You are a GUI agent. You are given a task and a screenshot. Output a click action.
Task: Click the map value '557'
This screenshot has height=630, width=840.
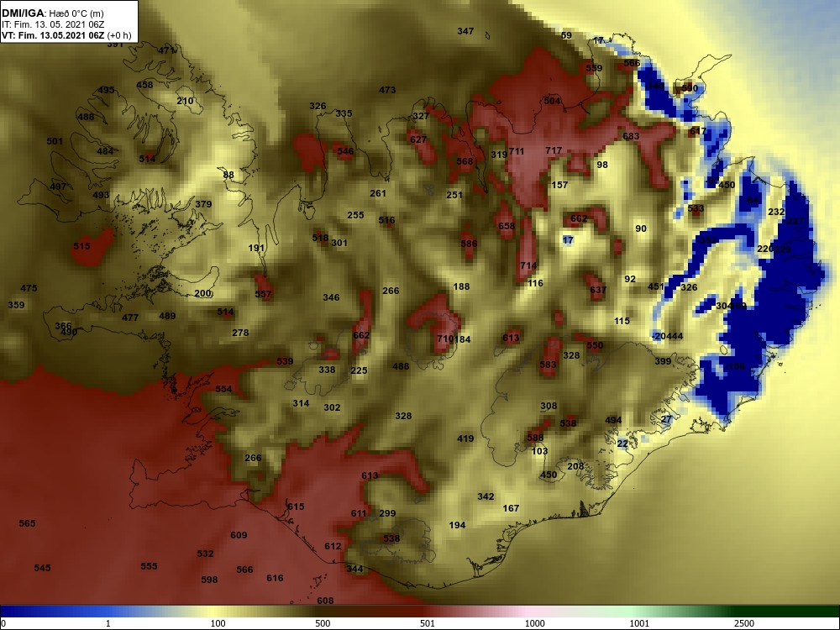(x=263, y=294)
